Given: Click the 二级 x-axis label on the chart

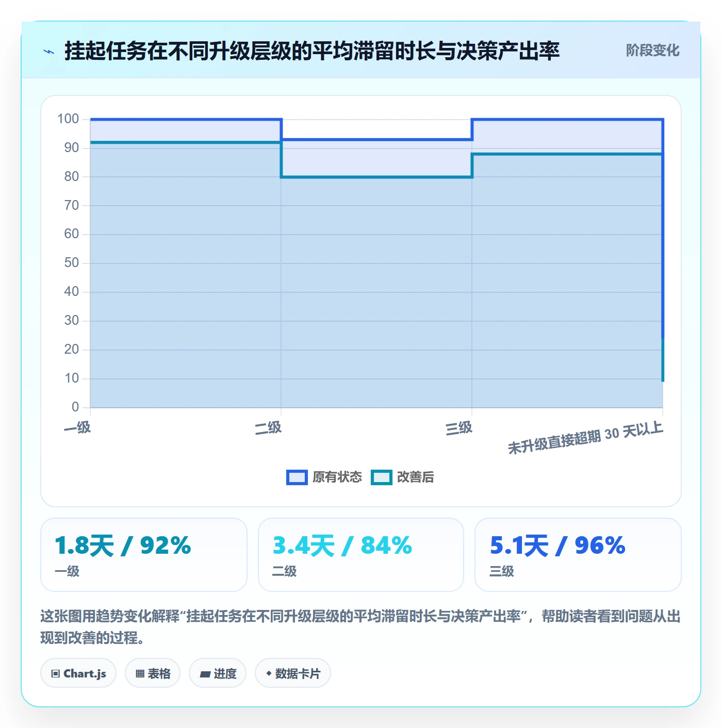Looking at the screenshot, I should [268, 428].
